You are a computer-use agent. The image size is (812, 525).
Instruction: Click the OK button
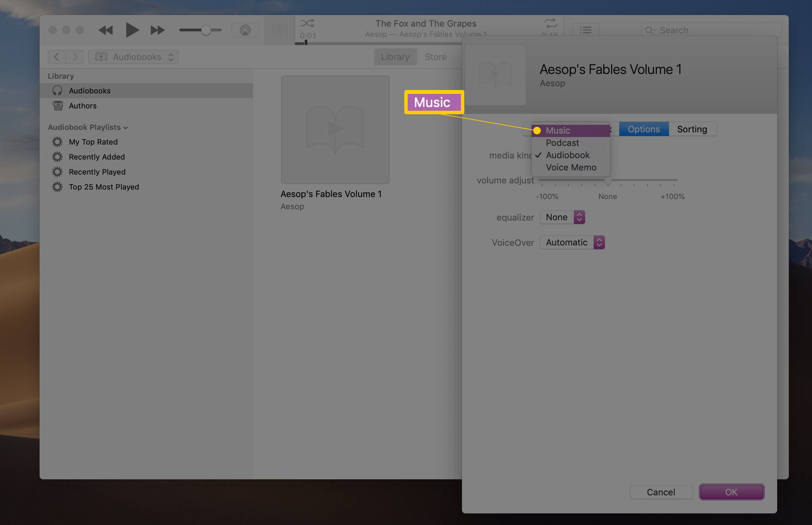click(x=731, y=492)
